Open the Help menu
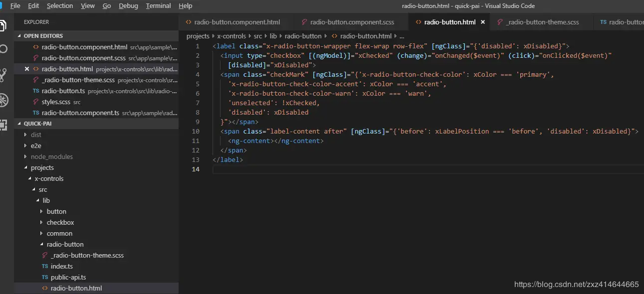The width and height of the screenshot is (644, 294). click(185, 6)
